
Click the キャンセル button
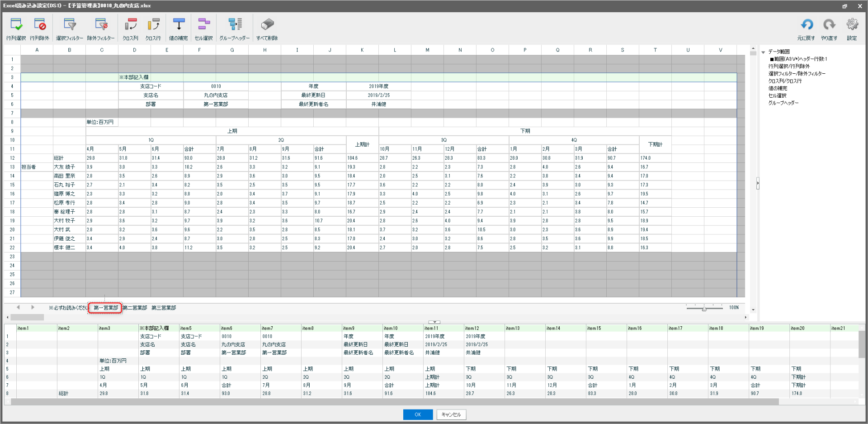pyautogui.click(x=450, y=414)
